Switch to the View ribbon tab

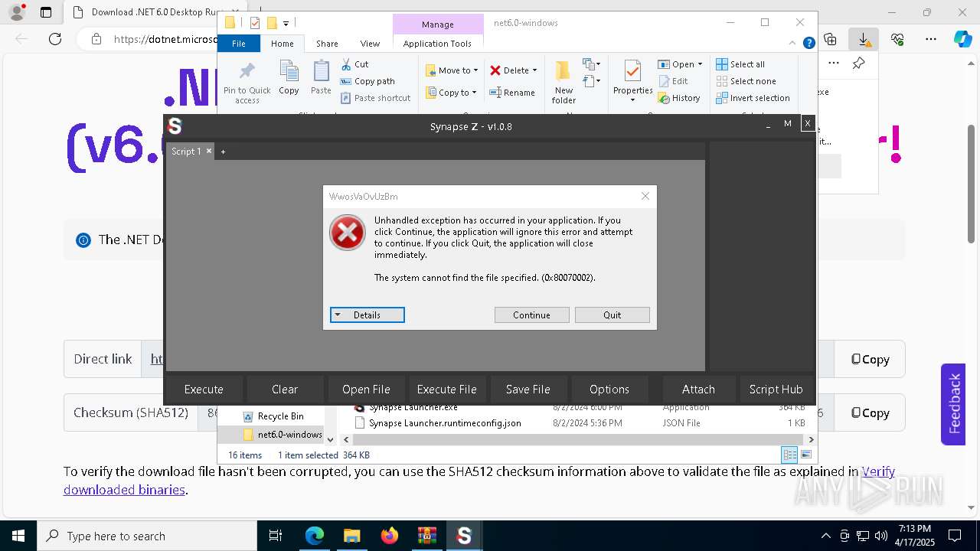click(x=370, y=44)
